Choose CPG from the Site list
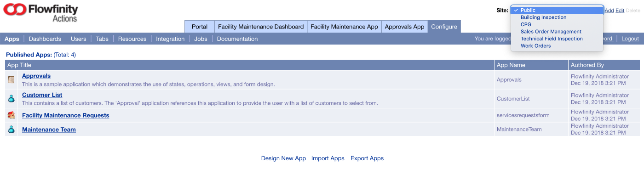Image resolution: width=644 pixels, height=169 pixels. pyautogui.click(x=557, y=24)
